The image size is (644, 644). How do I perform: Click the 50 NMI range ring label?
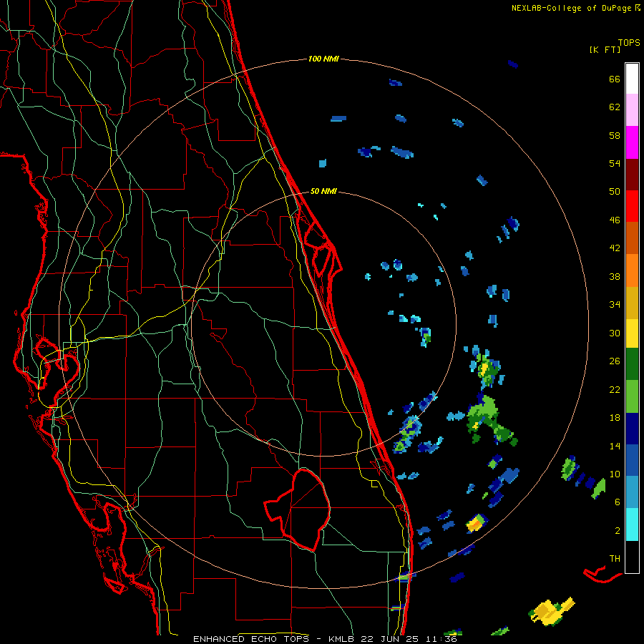(323, 191)
